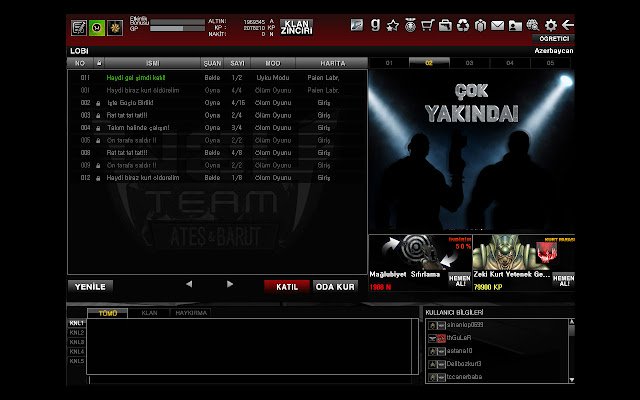Click the ODA KUR create room button
640x400 pixels.
tap(335, 287)
